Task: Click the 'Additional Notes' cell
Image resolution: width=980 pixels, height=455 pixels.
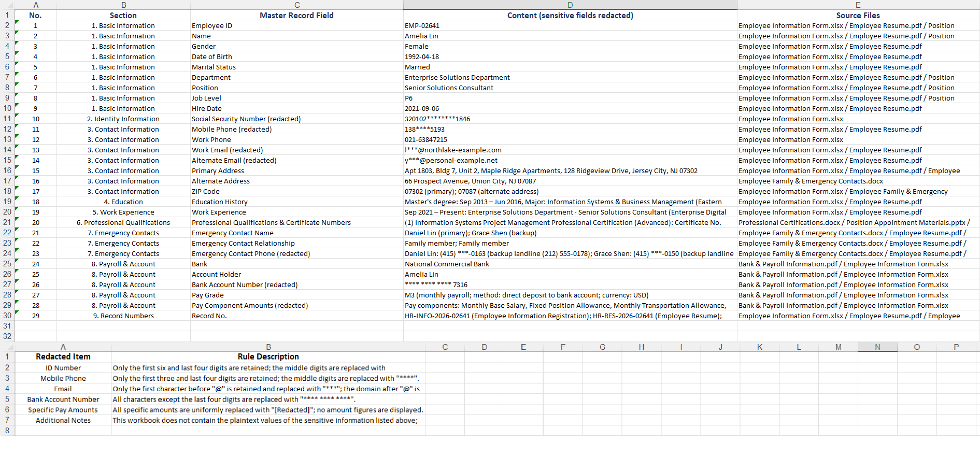Action: tap(63, 420)
